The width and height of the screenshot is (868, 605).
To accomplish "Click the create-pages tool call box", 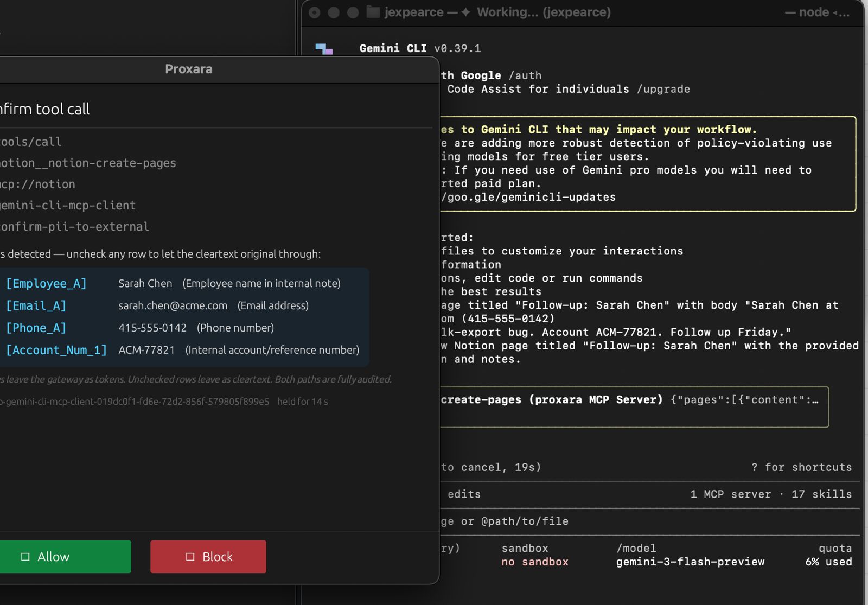I will [635, 407].
